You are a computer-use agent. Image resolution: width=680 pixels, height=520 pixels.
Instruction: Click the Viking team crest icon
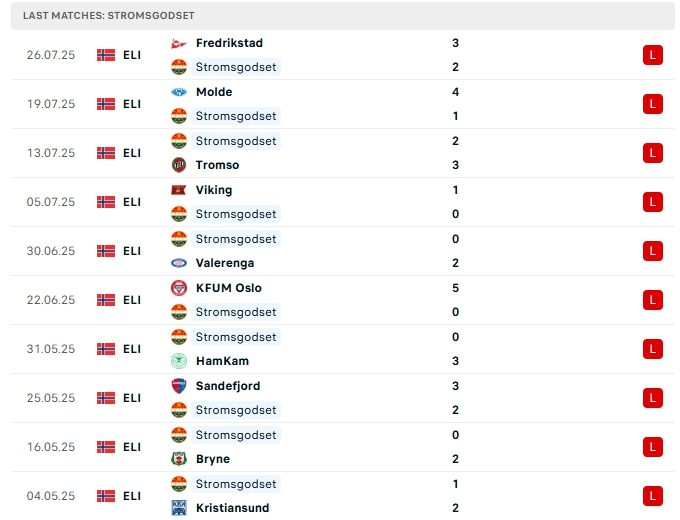point(179,190)
